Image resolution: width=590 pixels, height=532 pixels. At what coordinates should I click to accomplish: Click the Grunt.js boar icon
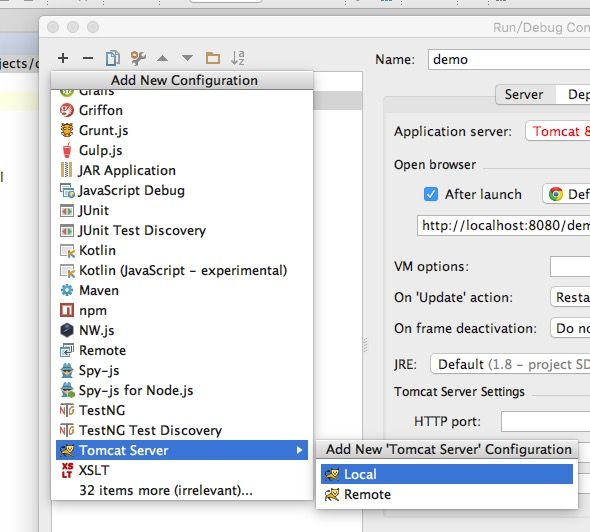[67, 130]
